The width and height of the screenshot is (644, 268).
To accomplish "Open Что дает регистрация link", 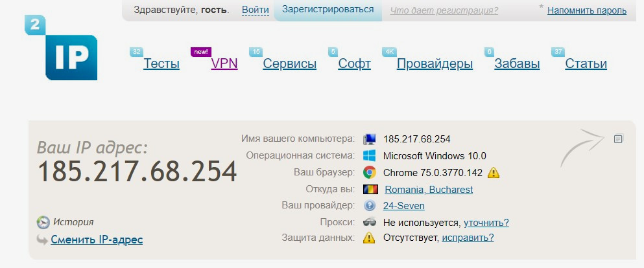I will tap(444, 10).
